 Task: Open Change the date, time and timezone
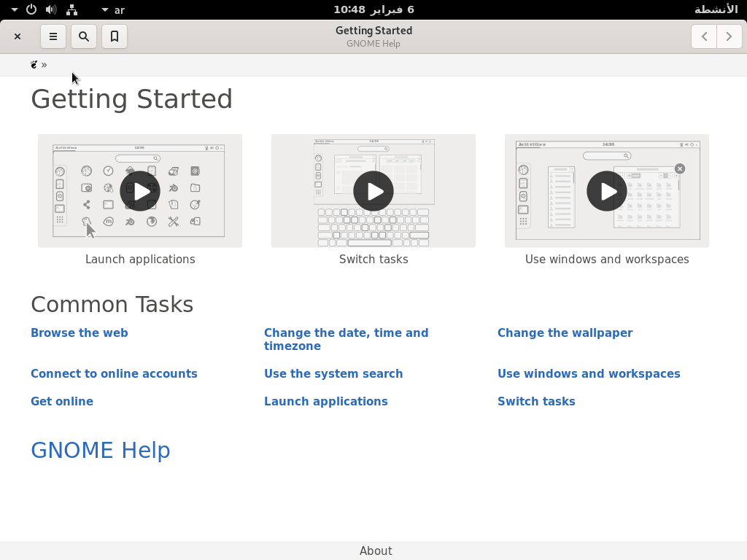point(347,340)
